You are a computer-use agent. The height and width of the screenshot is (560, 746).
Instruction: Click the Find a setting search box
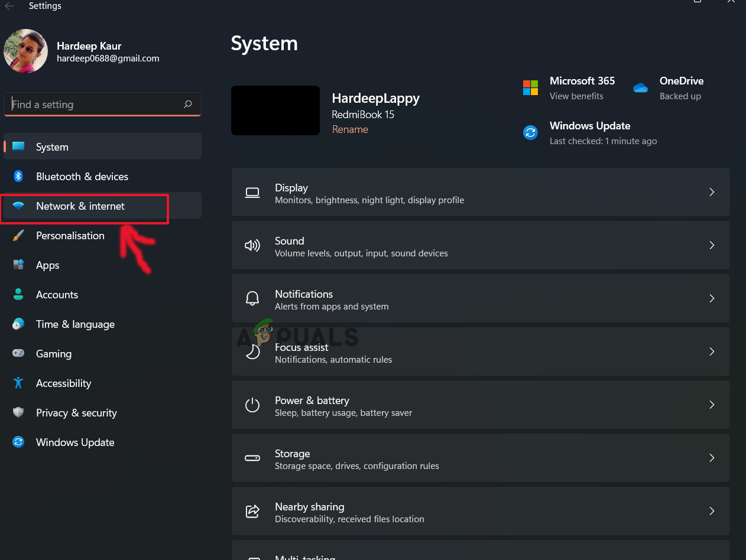coord(95,105)
